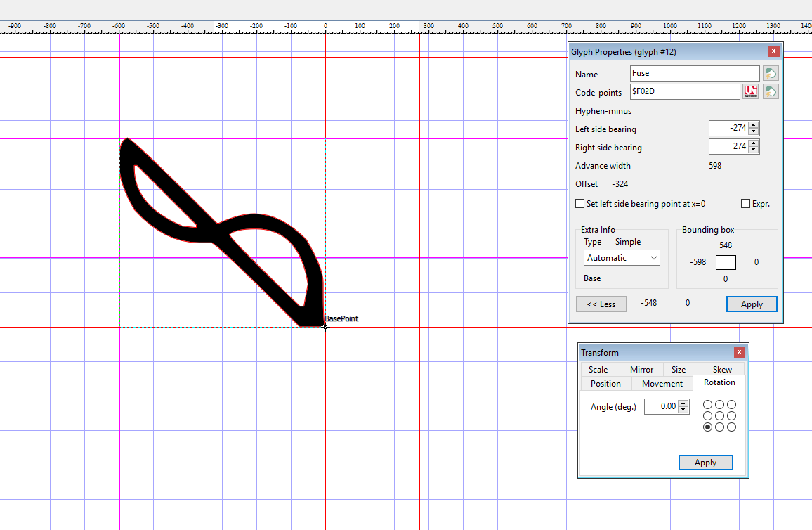
Task: Decrease the rotation Angle value
Action: click(683, 410)
